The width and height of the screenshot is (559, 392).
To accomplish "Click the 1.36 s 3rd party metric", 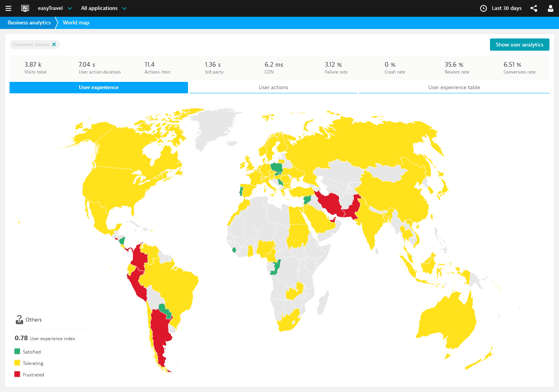I will pos(214,68).
